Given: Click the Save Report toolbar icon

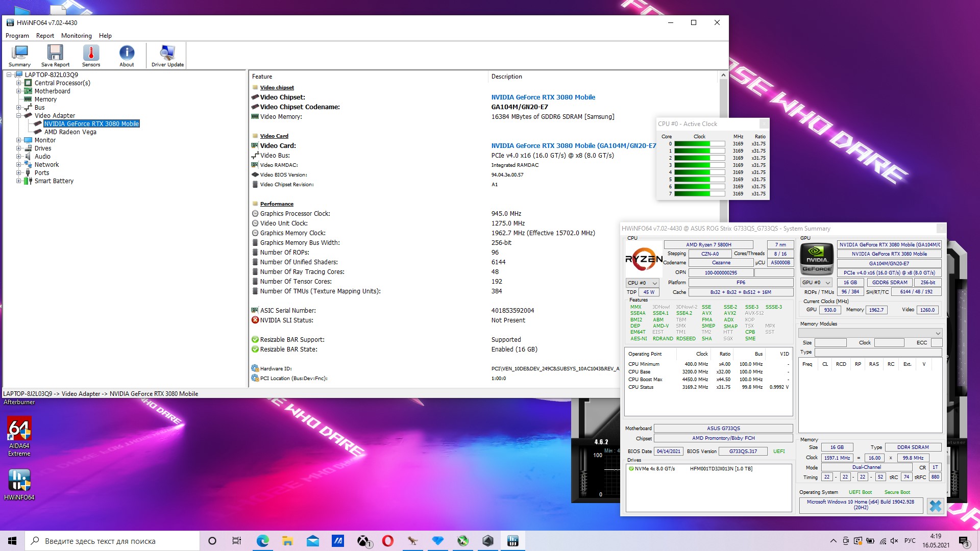Looking at the screenshot, I should (55, 56).
